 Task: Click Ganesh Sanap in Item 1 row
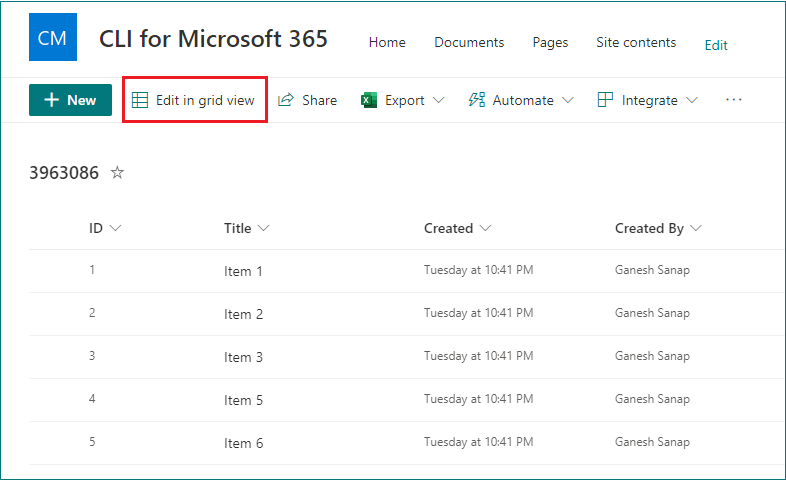coord(652,271)
